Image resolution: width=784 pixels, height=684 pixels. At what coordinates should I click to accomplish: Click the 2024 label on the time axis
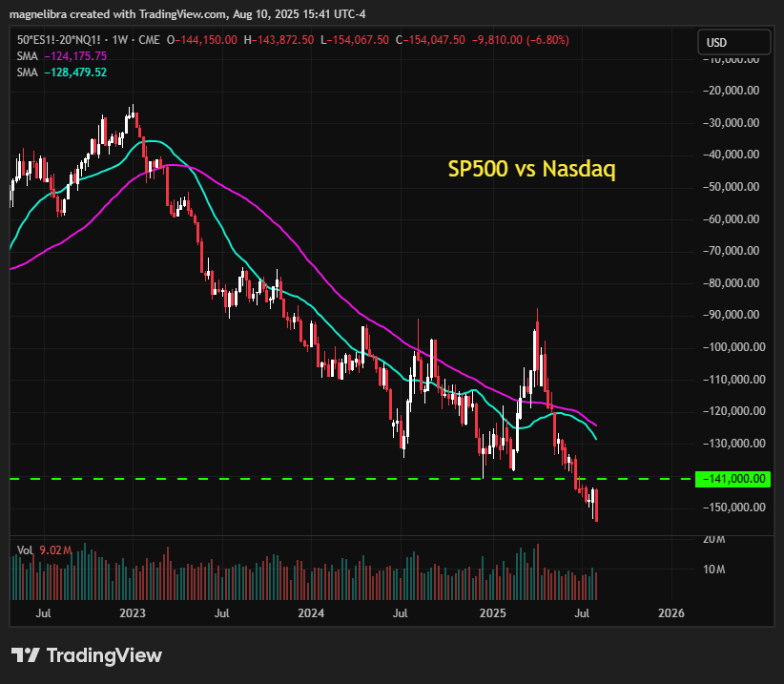pos(311,613)
